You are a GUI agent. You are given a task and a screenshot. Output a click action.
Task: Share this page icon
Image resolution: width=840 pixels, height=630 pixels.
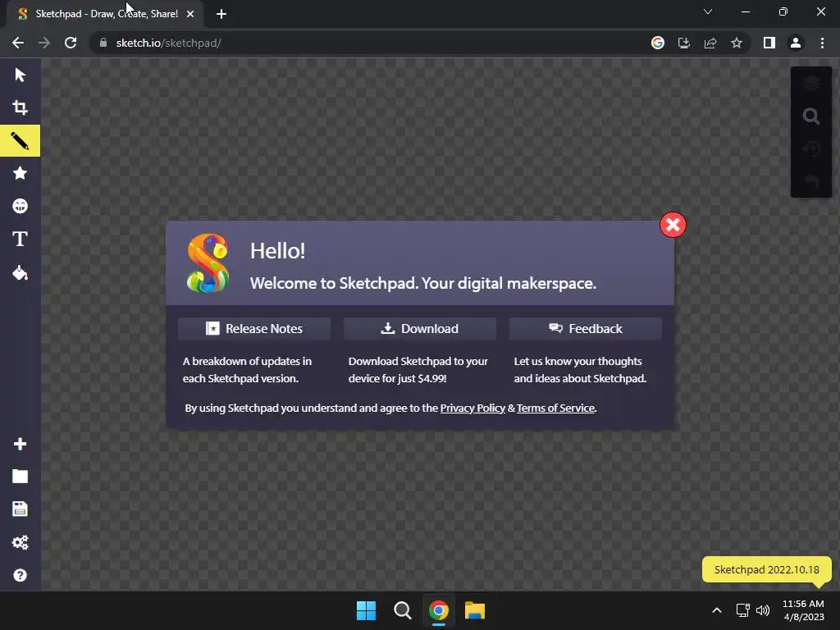point(710,43)
